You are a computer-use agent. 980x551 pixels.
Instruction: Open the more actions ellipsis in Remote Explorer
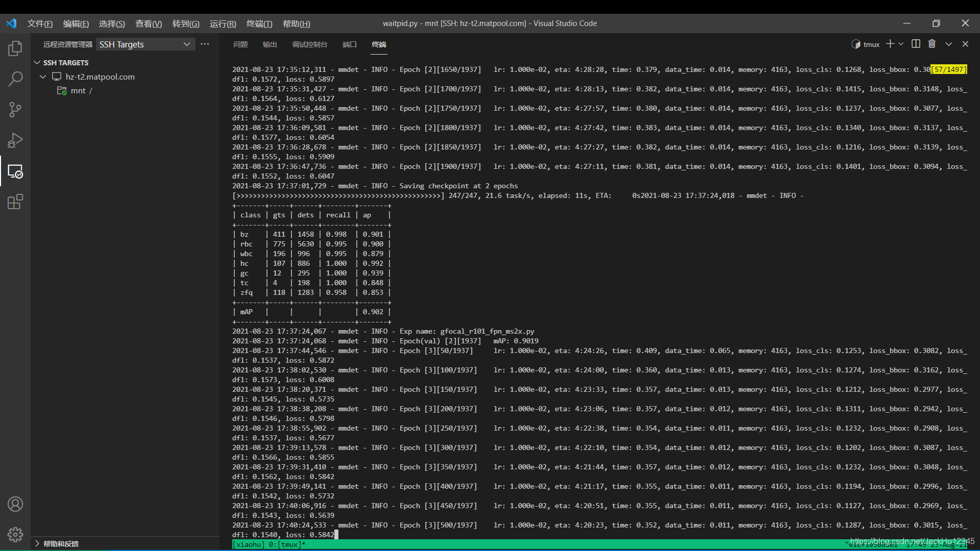205,44
